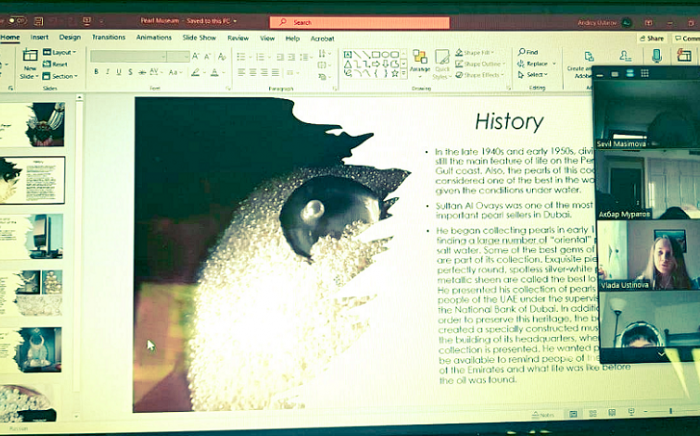Toggle the Notes pane
Image resolution: width=700 pixels, height=436 pixels.
(542, 414)
